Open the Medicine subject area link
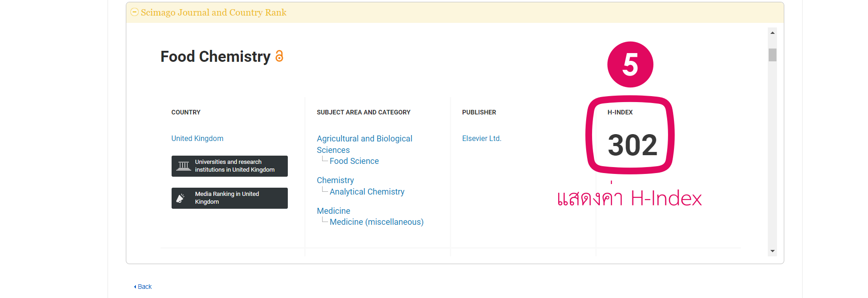Screen dimensions: 868x298 coord(334,211)
